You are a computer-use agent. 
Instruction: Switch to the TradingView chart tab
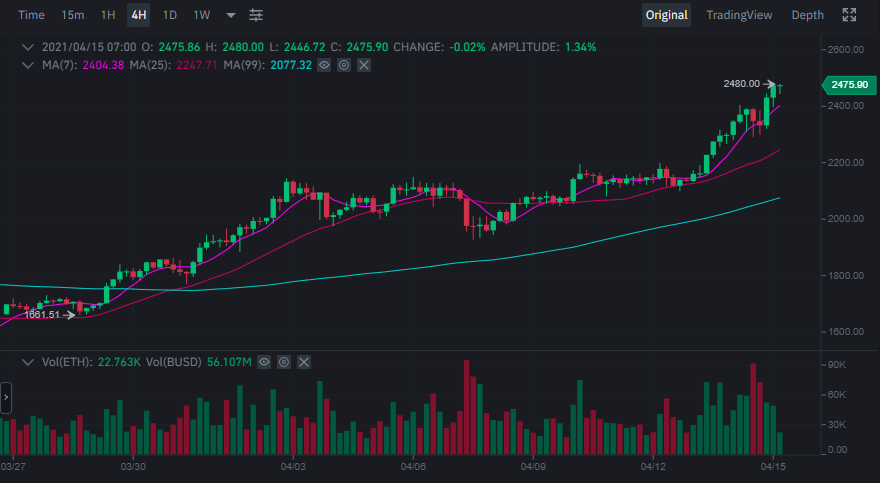pos(739,15)
